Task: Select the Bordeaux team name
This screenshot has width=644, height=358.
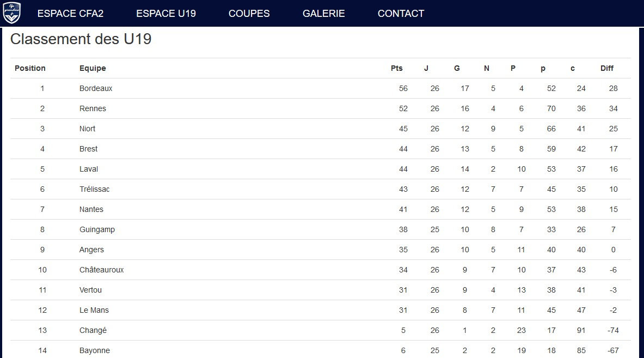Action: point(96,88)
